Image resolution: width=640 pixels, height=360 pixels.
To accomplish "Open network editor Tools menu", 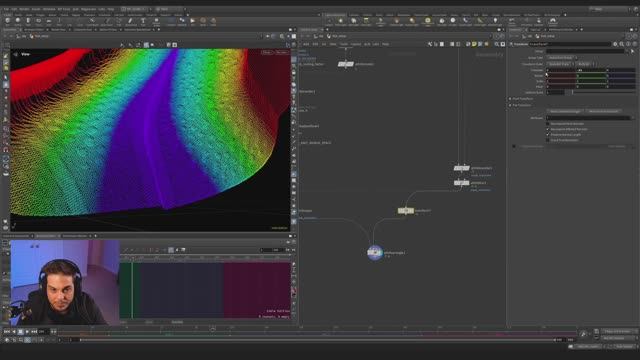I will tap(344, 44).
